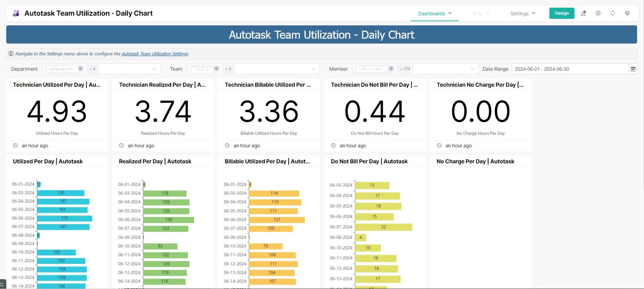Click the Technician No Charge Per Day title
The height and width of the screenshot is (289, 644).
click(x=480, y=85)
